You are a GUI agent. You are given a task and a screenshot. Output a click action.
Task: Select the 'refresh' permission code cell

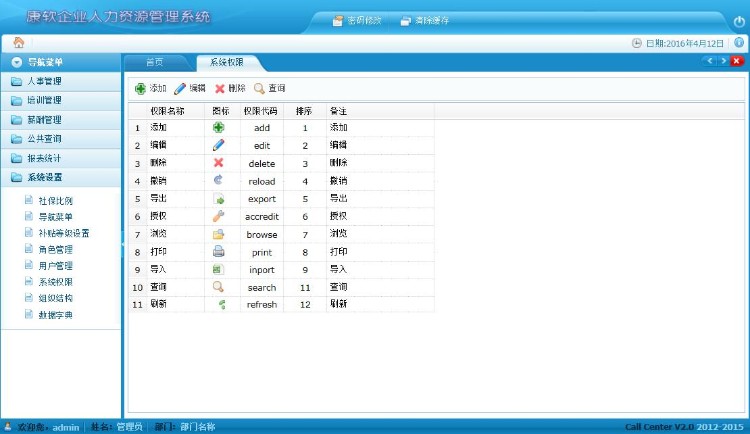(x=262, y=304)
